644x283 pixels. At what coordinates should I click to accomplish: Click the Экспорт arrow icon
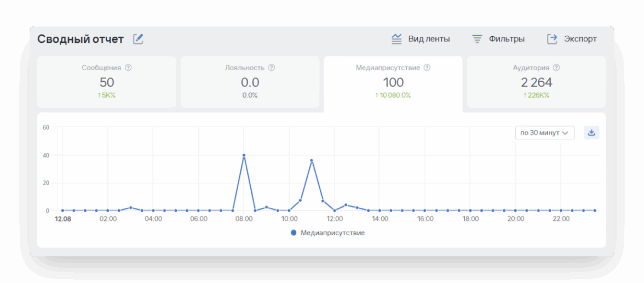click(552, 39)
